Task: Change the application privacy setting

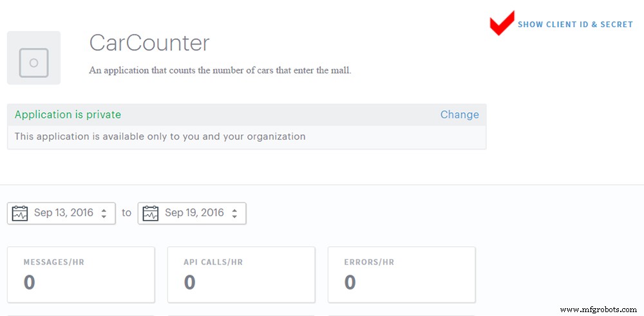Action: (x=459, y=115)
